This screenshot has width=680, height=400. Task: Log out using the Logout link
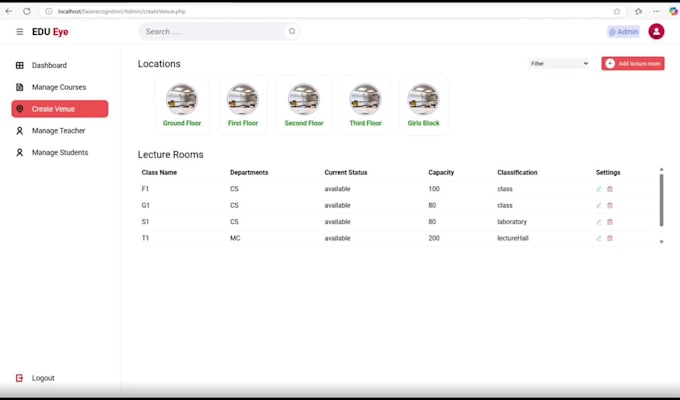[x=43, y=378]
